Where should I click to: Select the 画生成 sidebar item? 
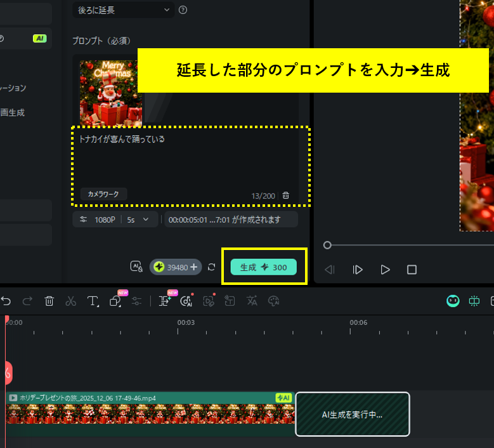(12, 112)
